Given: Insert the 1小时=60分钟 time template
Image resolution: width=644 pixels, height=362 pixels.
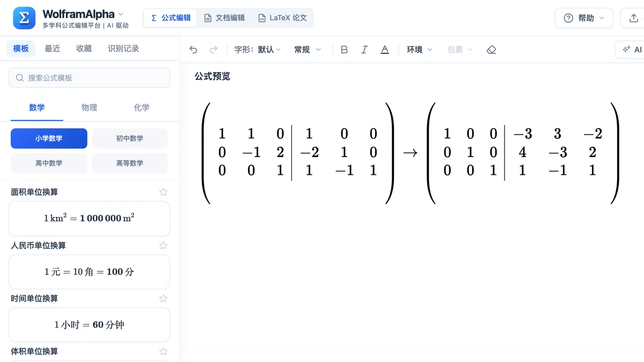Looking at the screenshot, I should (89, 325).
